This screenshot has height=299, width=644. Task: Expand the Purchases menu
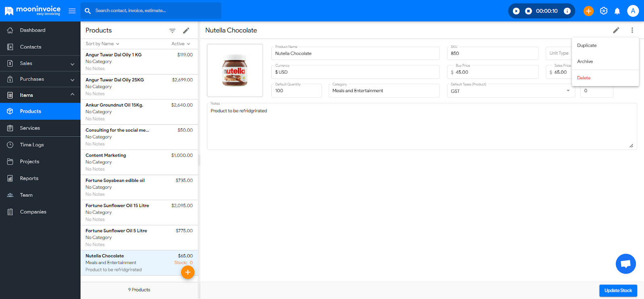point(40,79)
